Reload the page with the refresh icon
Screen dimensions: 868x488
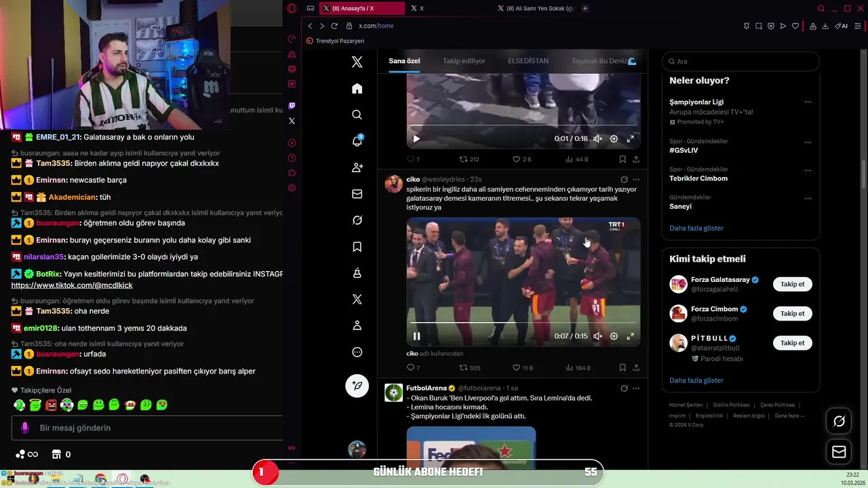pos(334,26)
